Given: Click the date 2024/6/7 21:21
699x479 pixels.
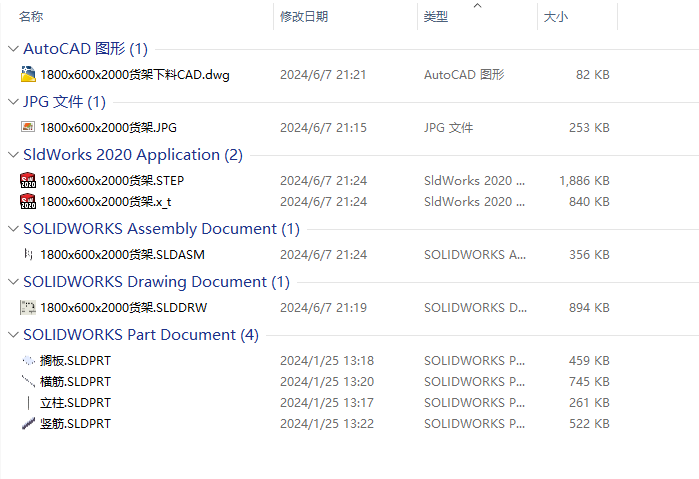Looking at the screenshot, I should pos(323,74).
